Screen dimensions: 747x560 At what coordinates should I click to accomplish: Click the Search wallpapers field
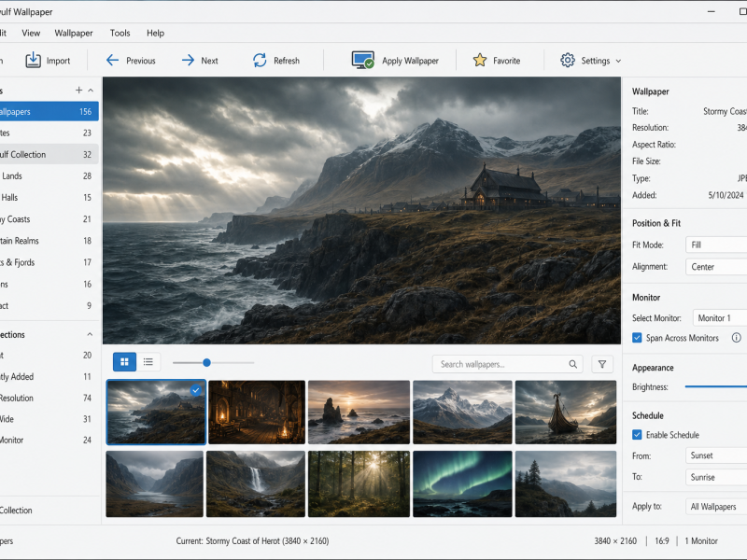coord(509,364)
